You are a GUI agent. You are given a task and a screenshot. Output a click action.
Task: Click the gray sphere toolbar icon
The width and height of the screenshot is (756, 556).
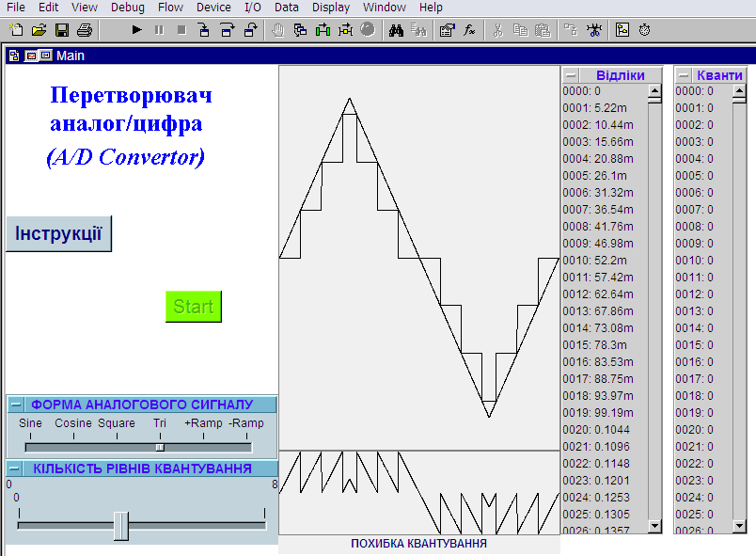[368, 30]
